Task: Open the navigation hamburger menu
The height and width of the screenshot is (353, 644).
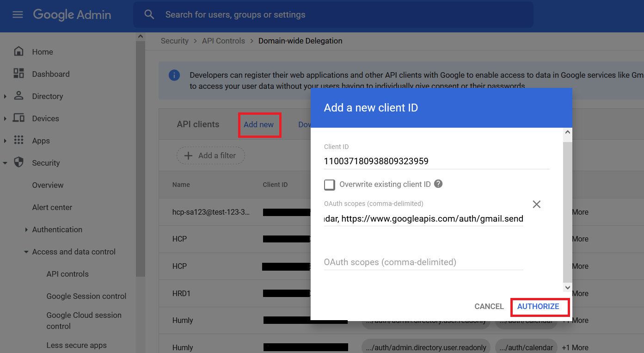Action: [18, 14]
